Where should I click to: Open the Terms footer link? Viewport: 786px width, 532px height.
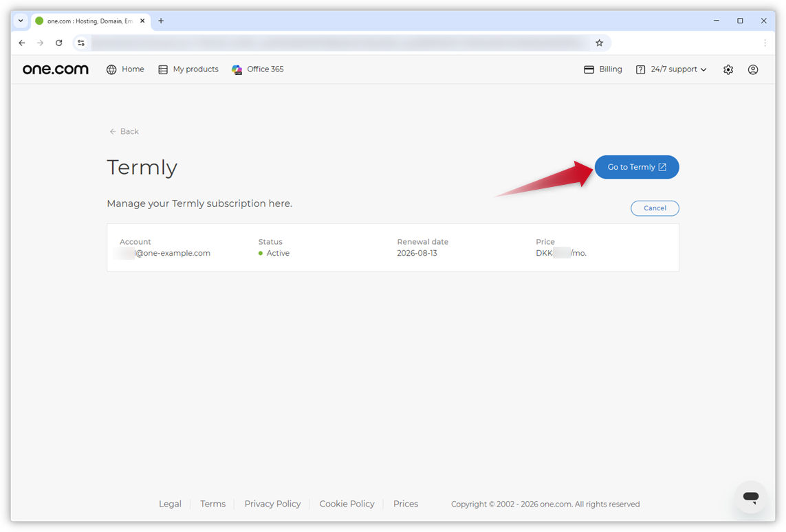point(213,504)
